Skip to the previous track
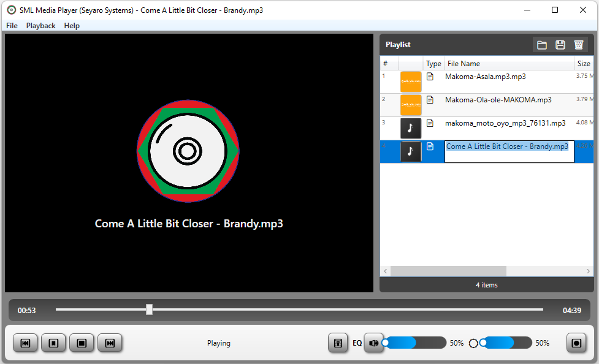Screen dimensions: 599x364 click(25, 343)
